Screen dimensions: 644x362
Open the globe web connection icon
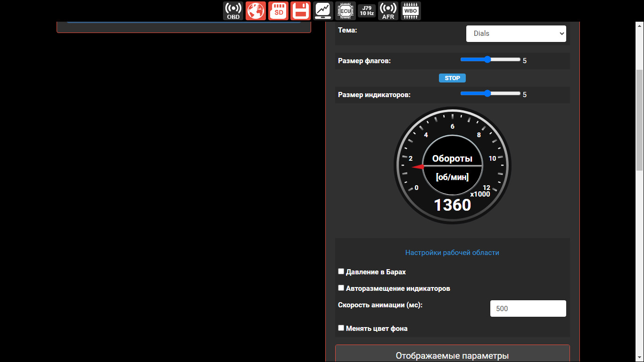click(x=256, y=11)
